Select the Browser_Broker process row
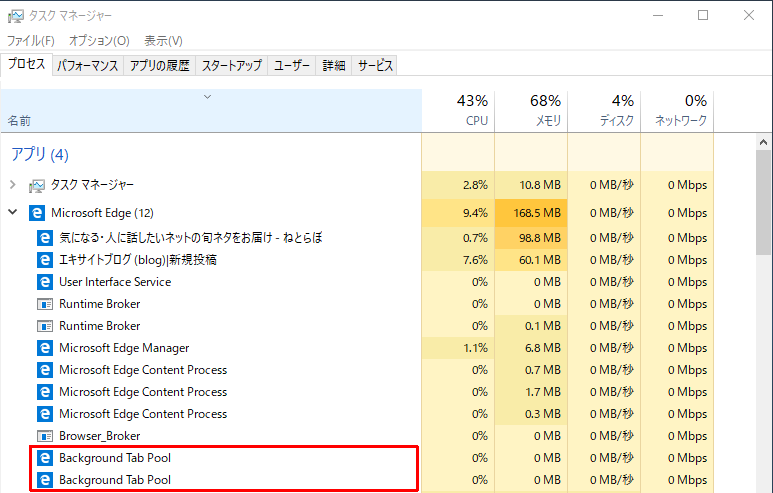The image size is (773, 493). tap(357, 436)
